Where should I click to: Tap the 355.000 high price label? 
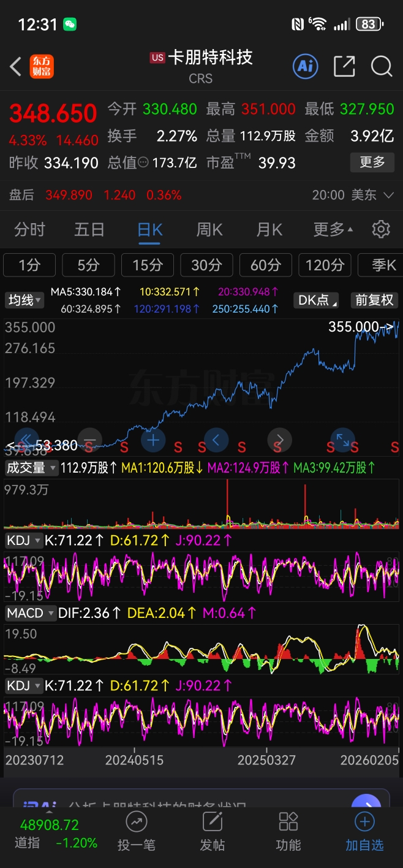pos(353,327)
